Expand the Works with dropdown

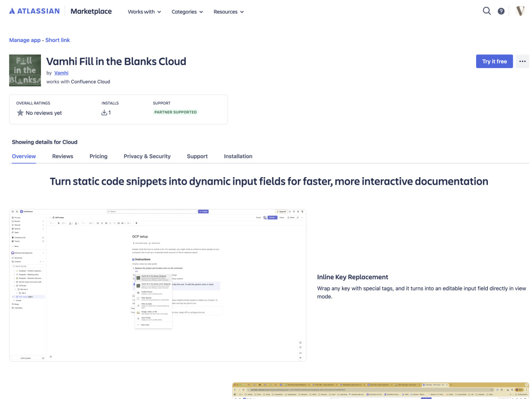click(144, 12)
